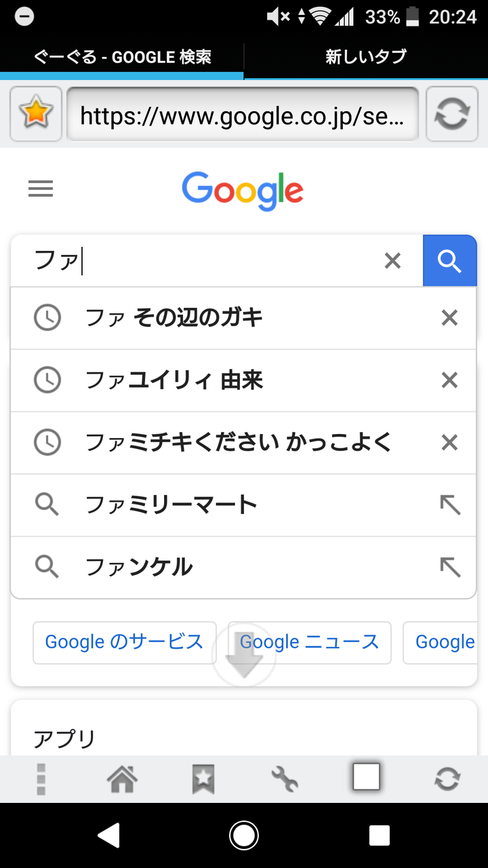The image size is (488, 868).
Task: Open Google hamburger menu
Action: pyautogui.click(x=41, y=188)
